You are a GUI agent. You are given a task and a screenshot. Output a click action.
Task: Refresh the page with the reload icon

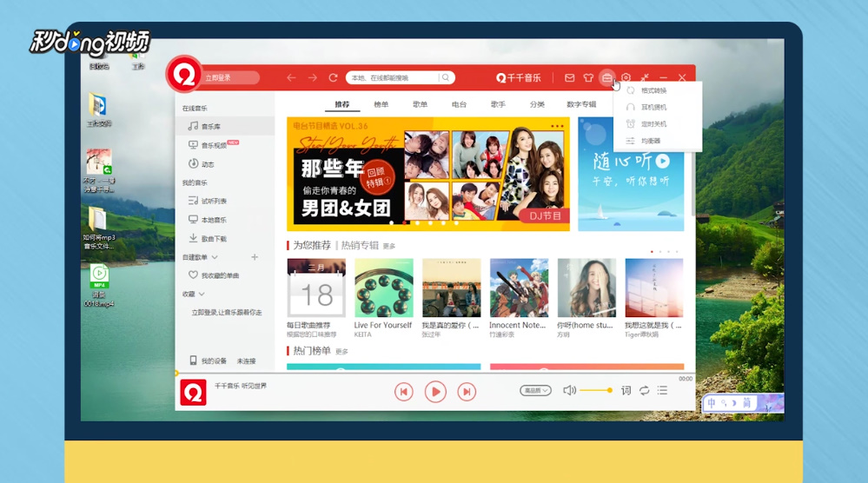[333, 78]
